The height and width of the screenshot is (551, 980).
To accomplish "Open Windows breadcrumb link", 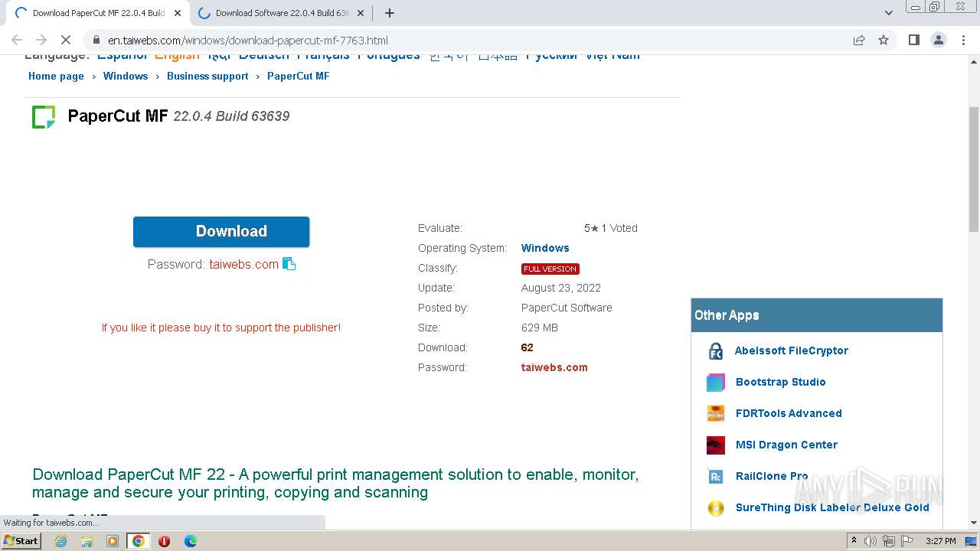I will coord(126,76).
